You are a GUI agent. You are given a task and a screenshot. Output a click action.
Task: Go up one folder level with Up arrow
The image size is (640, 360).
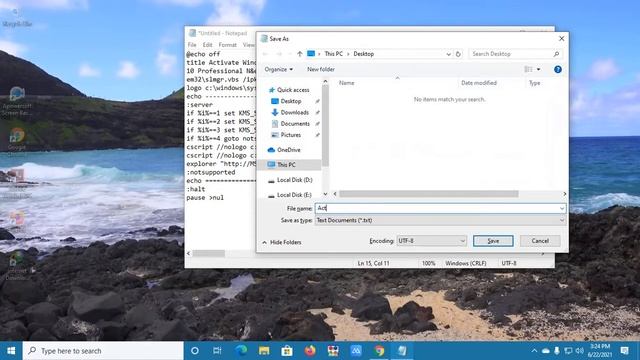300,54
